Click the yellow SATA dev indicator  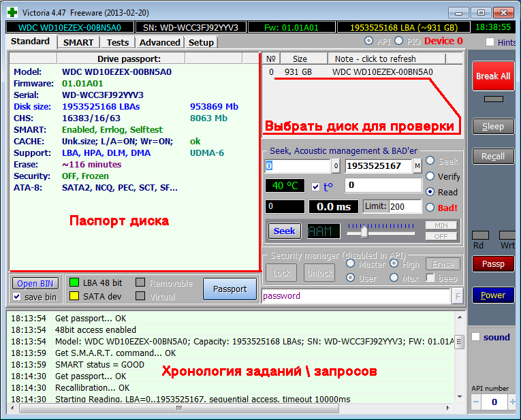pyautogui.click(x=74, y=296)
